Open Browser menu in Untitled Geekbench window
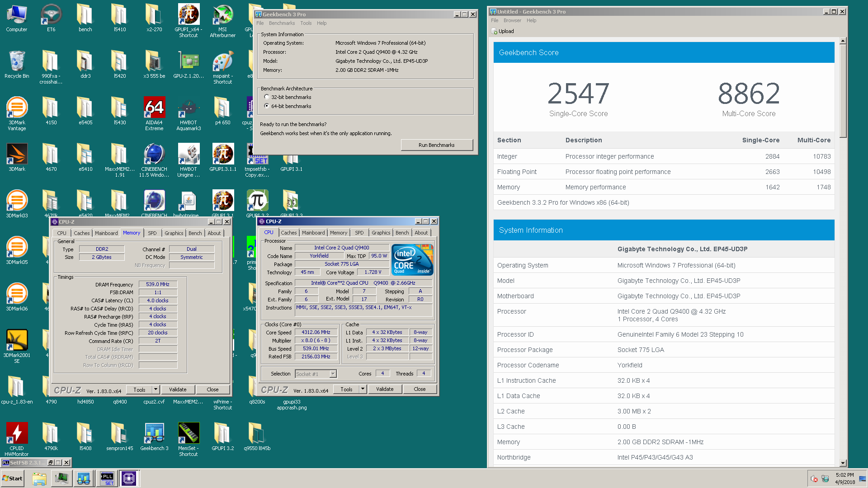The height and width of the screenshot is (488, 868). click(x=512, y=20)
